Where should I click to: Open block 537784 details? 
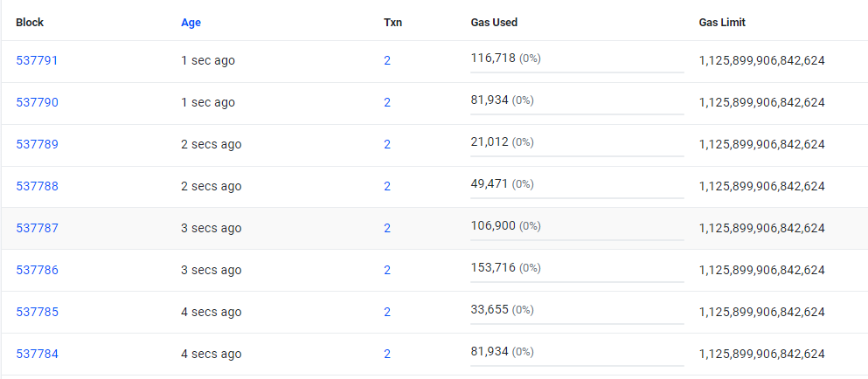coord(37,354)
